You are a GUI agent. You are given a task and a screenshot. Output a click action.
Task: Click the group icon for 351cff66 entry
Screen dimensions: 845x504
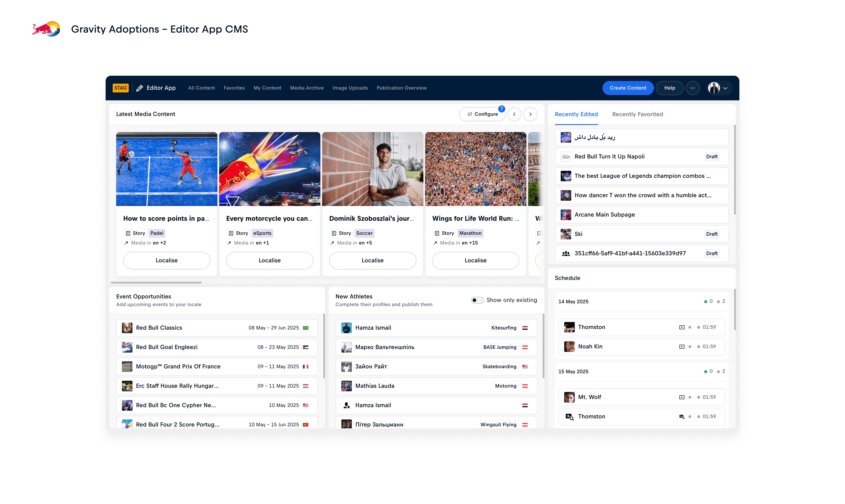click(566, 253)
